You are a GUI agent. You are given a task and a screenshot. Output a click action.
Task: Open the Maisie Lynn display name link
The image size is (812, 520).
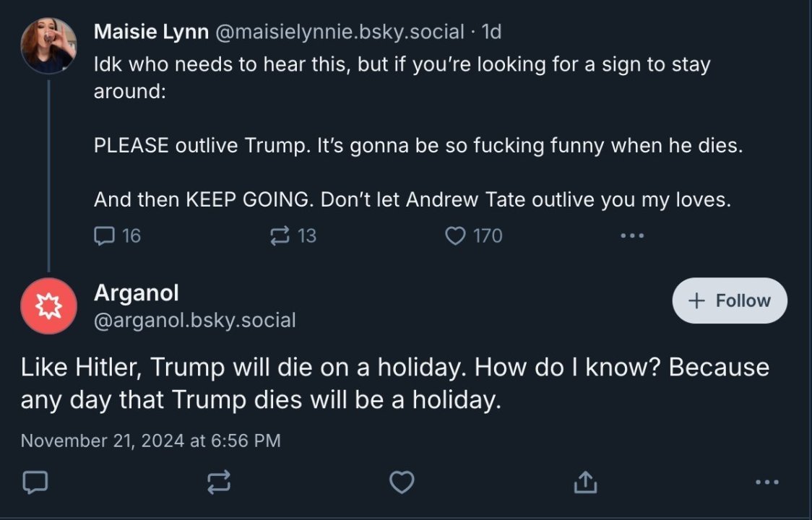point(151,32)
